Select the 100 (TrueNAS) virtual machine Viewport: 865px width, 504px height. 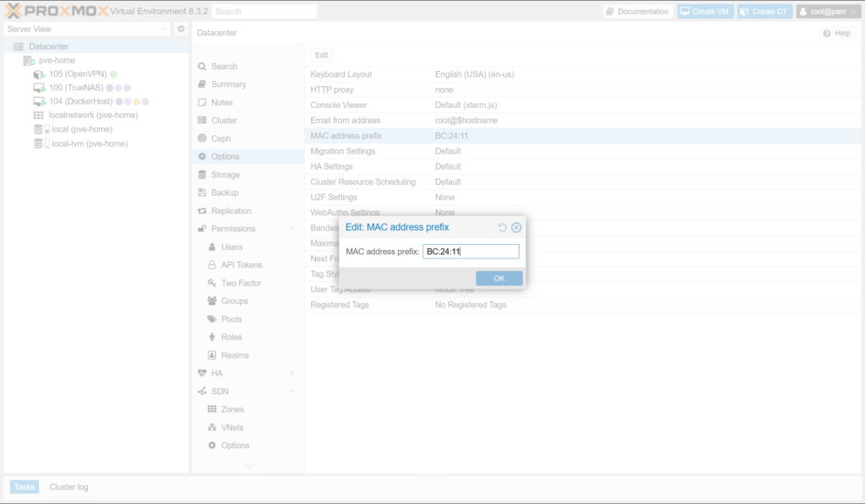click(x=76, y=88)
